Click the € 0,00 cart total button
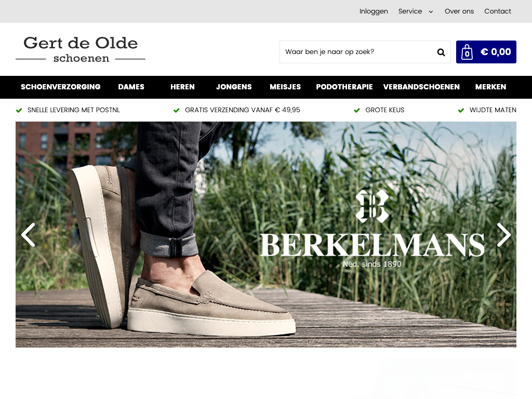Screen dimensions: 532x399 (486, 52)
